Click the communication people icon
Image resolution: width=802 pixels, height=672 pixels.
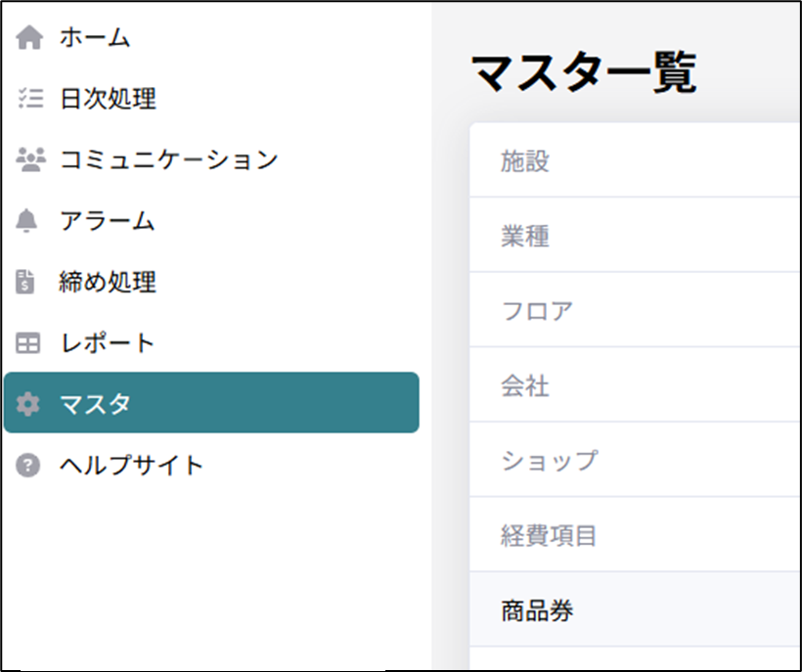tap(29, 160)
